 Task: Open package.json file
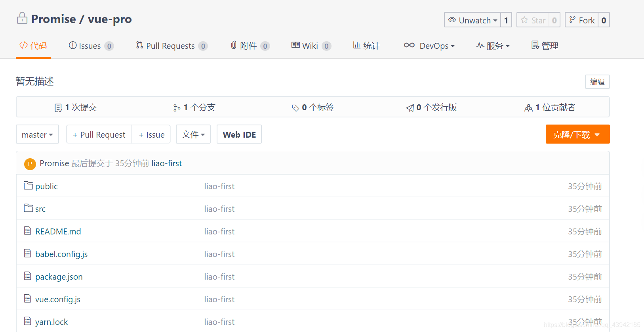pyautogui.click(x=59, y=276)
